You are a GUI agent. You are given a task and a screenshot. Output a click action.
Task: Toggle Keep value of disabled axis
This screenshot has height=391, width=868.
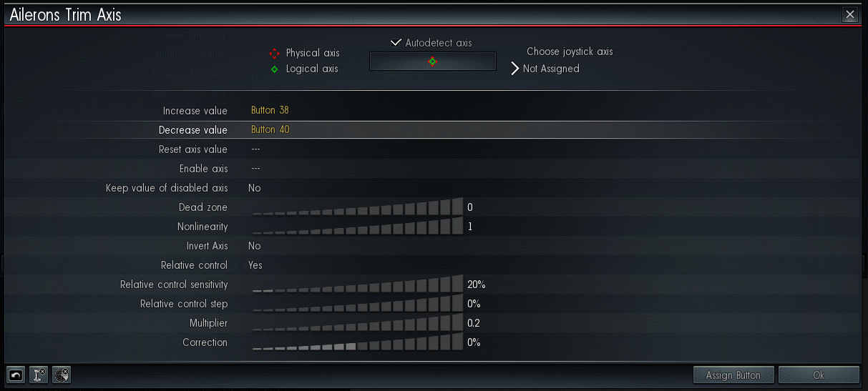point(255,188)
